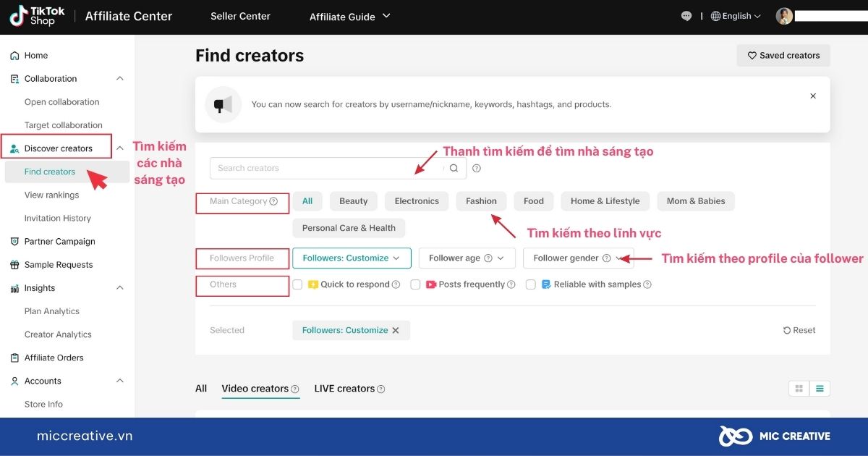Open Saved creators
This screenshot has width=868, height=456.
coord(783,56)
